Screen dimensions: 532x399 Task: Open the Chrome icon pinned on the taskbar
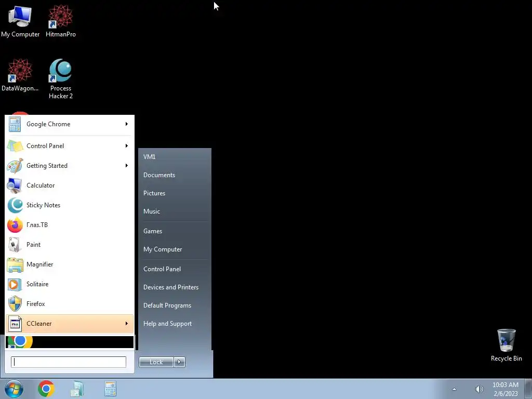click(x=46, y=389)
